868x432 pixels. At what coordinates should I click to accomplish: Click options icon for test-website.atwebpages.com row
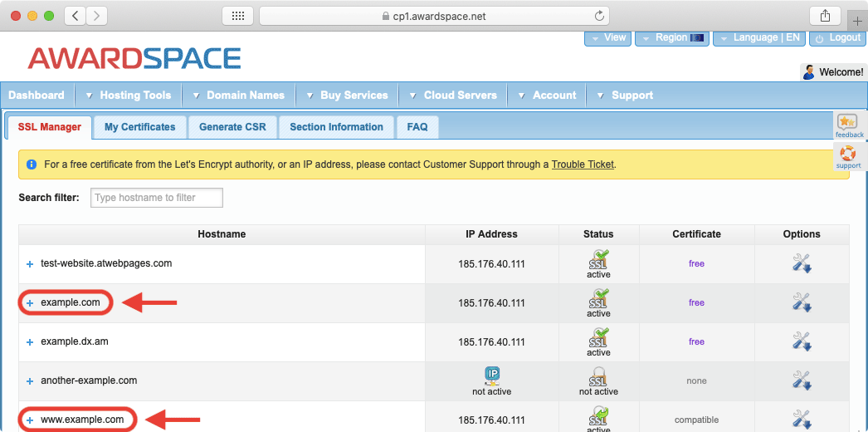[802, 263]
